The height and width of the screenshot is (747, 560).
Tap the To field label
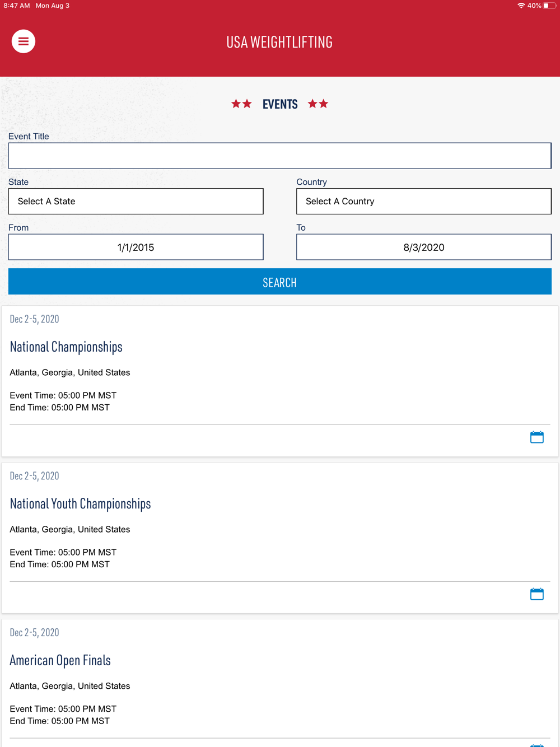(301, 227)
